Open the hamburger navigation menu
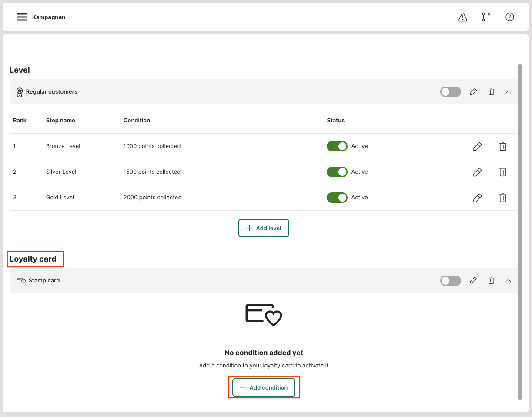Image resolution: width=532 pixels, height=417 pixels. tap(22, 17)
